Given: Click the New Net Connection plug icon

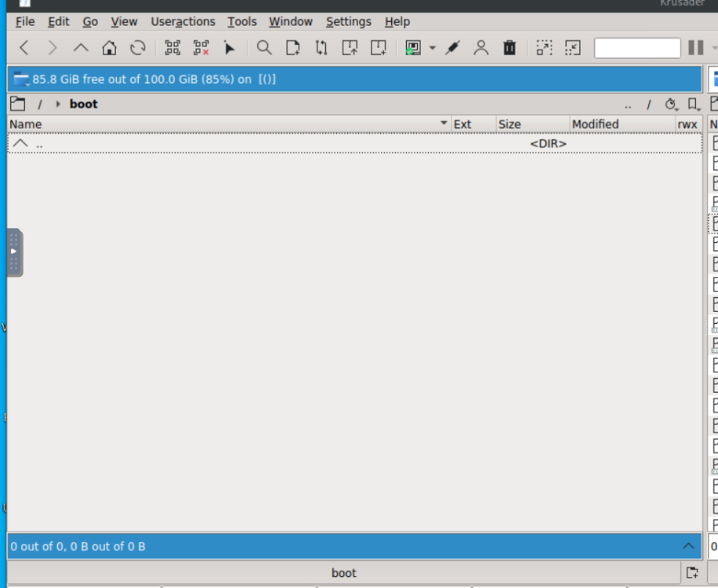Looking at the screenshot, I should 452,48.
